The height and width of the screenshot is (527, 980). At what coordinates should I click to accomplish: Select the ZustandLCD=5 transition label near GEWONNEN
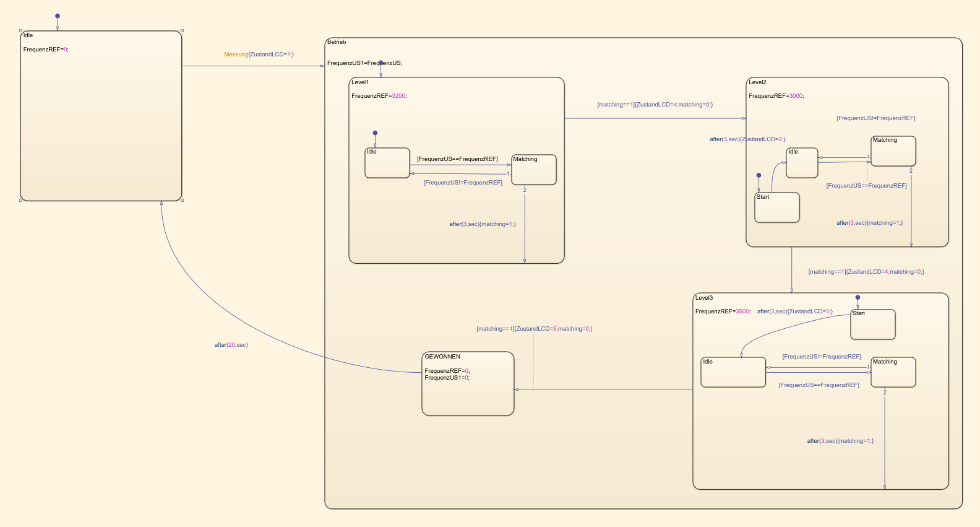(534, 329)
